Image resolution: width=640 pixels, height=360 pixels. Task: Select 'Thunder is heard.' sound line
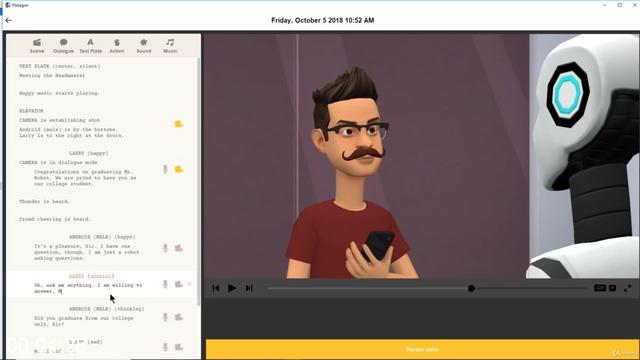[44, 202]
